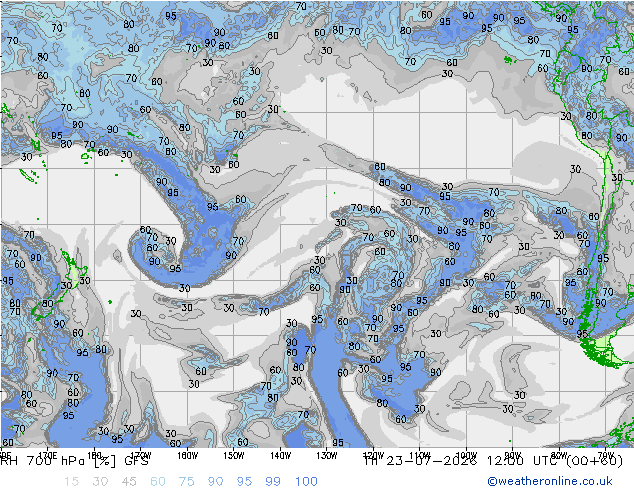Viewport: 634px width, 490px height.
Task: Click the '130W' longitude label
Action: coord(327,456)
